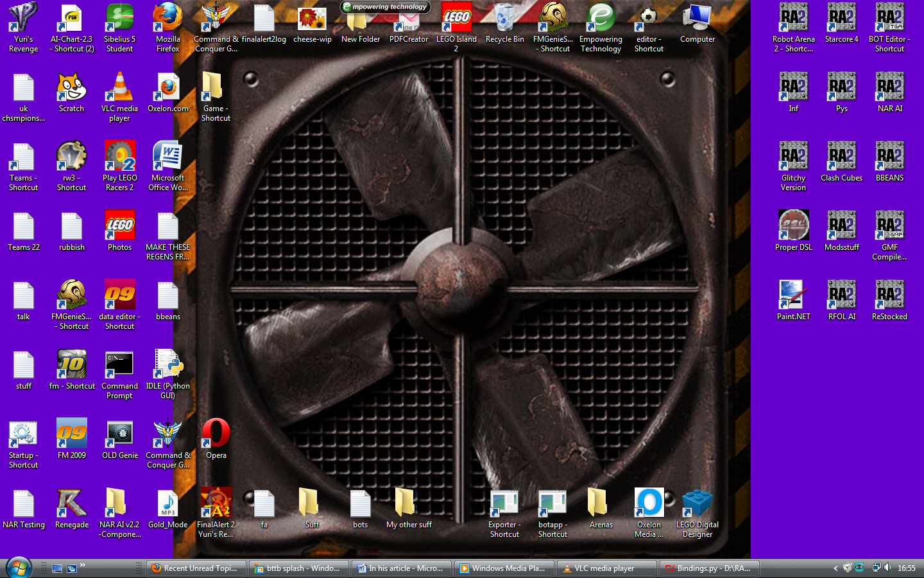Open the Windows Start orb
924x578 pixels.
click(x=18, y=568)
